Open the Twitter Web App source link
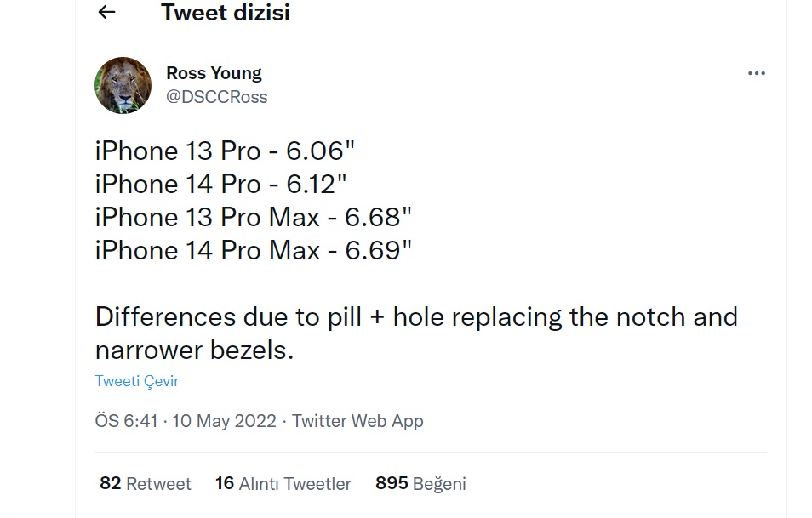Image resolution: width=812 pixels, height=518 pixels. tap(357, 421)
